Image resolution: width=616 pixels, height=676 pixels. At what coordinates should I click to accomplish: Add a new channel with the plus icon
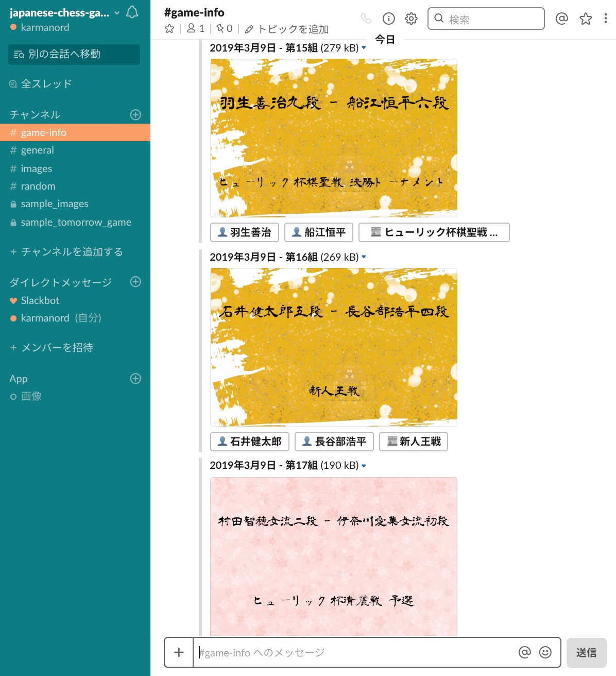click(135, 114)
